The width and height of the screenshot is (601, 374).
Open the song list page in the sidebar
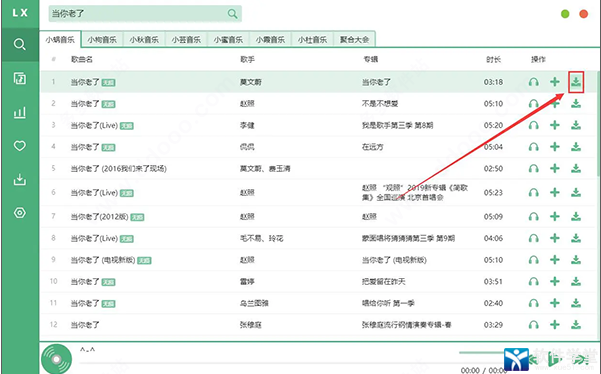pos(20,78)
